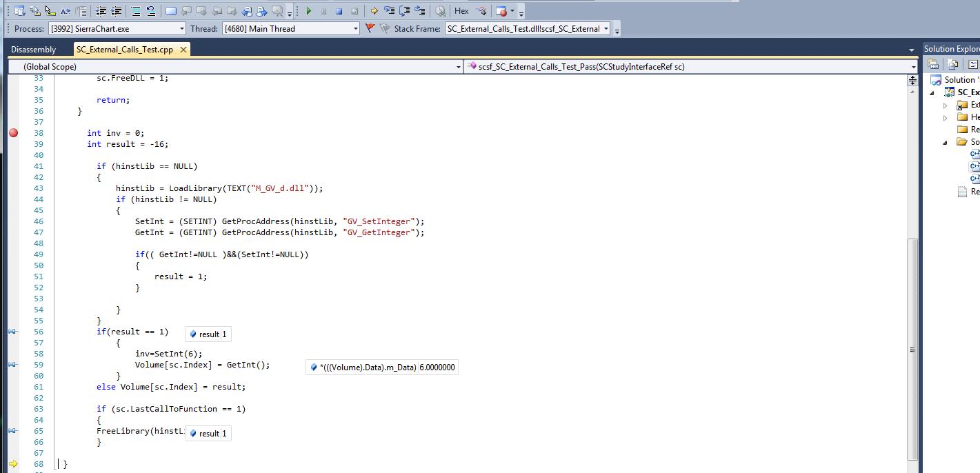Image resolution: width=980 pixels, height=473 pixels.
Task: Select the SC_Ex project in tree
Action: coord(968,92)
